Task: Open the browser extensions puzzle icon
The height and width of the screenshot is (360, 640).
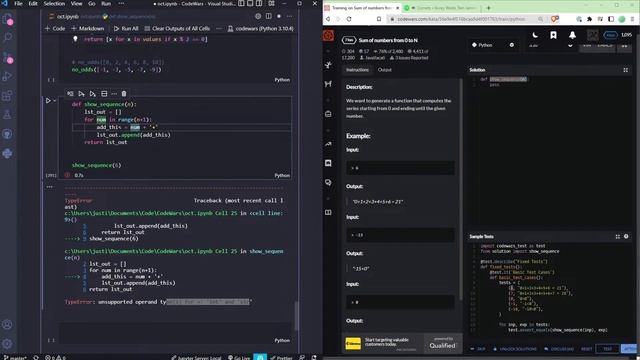Action: point(589,19)
